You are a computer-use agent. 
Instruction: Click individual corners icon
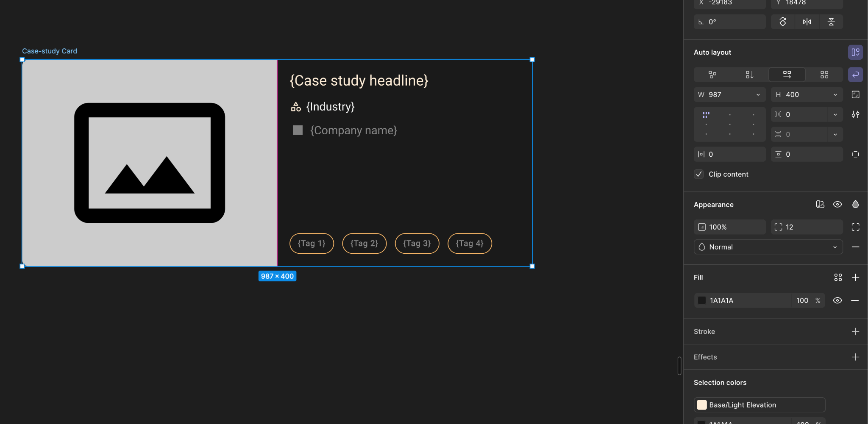tap(855, 227)
